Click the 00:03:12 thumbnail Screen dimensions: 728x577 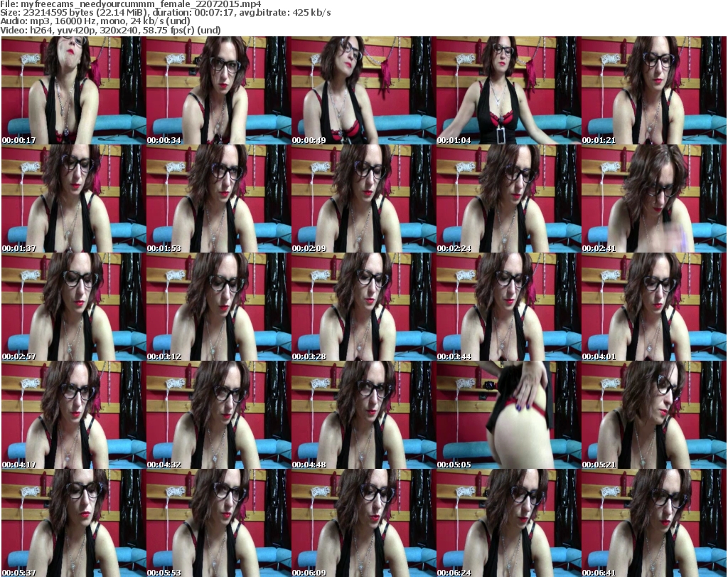click(x=219, y=307)
